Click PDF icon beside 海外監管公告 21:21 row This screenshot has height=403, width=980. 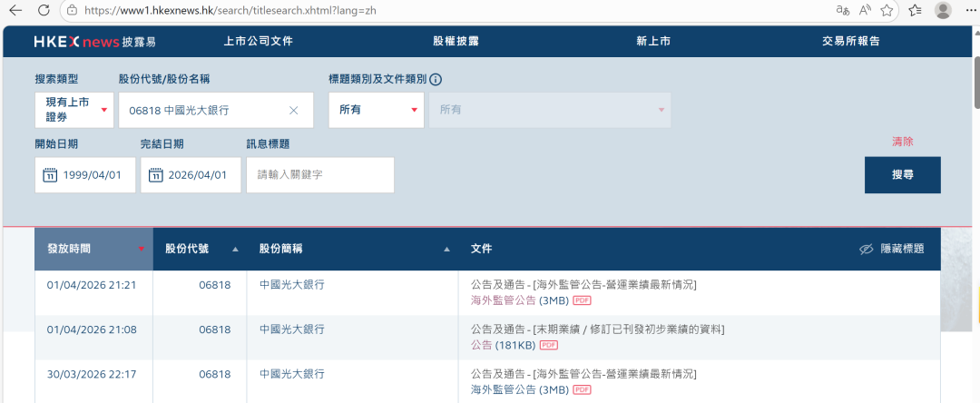[x=582, y=300]
